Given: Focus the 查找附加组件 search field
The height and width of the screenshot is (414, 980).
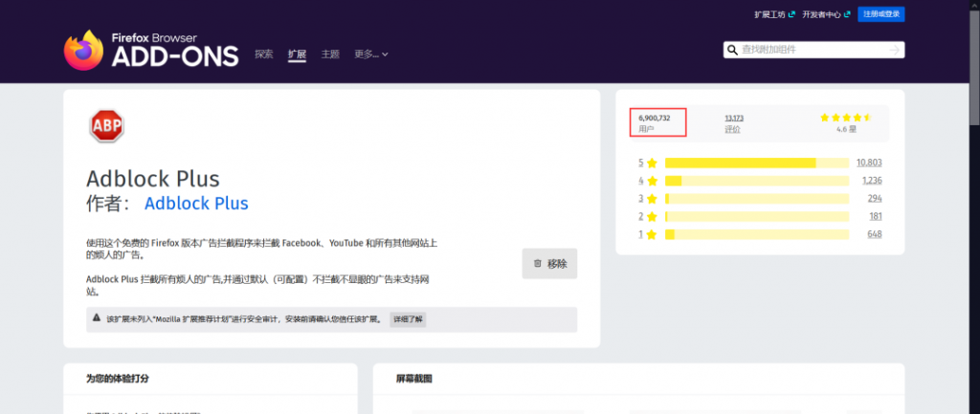Looking at the screenshot, I should (x=813, y=50).
